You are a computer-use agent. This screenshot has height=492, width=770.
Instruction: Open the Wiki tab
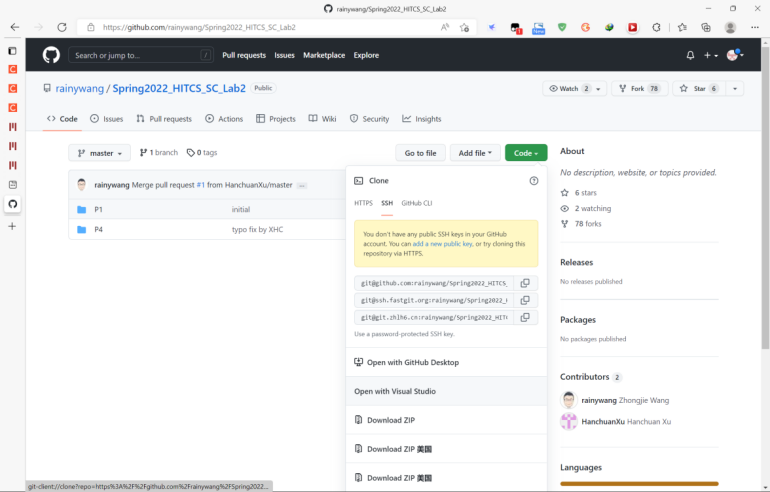point(322,119)
